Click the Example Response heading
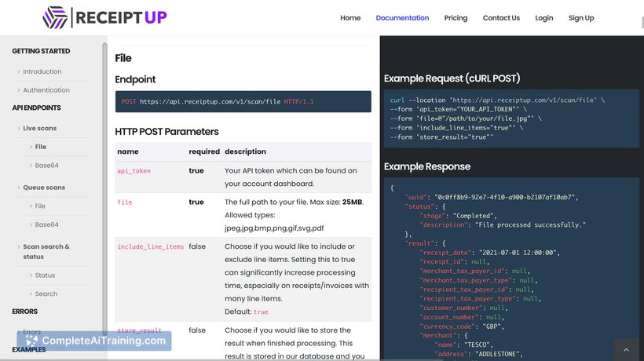This screenshot has width=644, height=361. [x=427, y=166]
